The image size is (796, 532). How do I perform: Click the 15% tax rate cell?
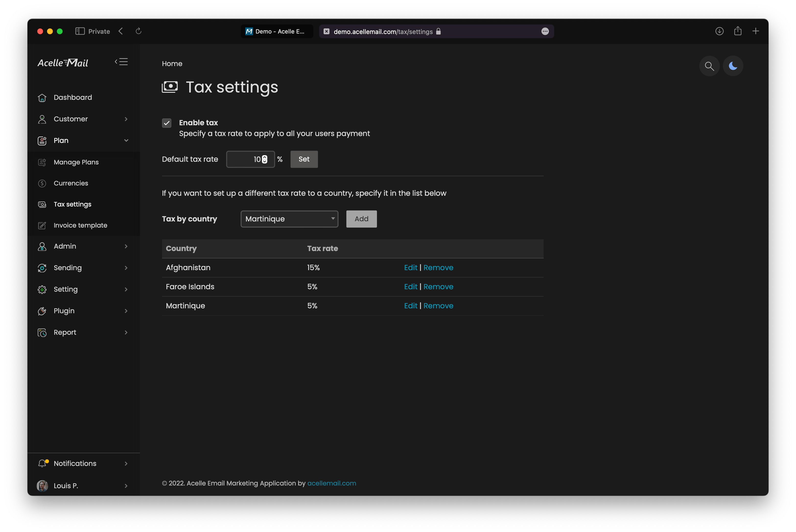pos(313,268)
